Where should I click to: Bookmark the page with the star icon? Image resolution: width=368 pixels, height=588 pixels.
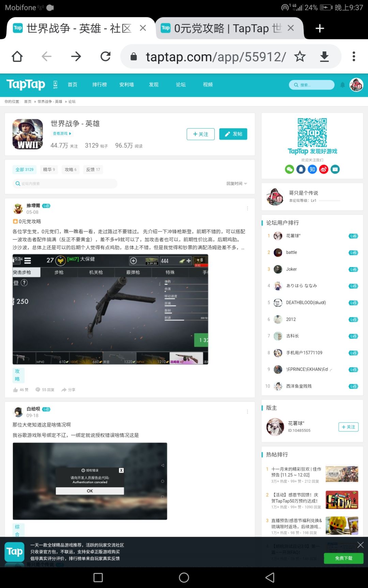click(300, 56)
